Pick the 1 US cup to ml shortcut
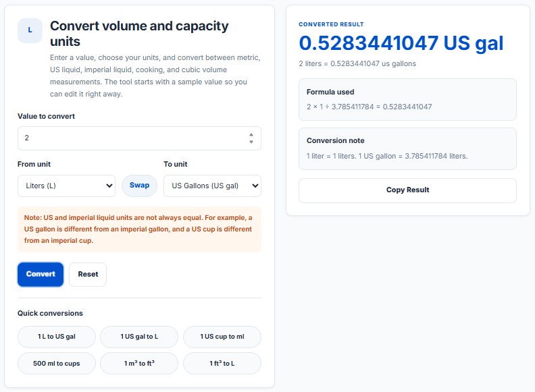The width and height of the screenshot is (535, 392). coord(222,337)
